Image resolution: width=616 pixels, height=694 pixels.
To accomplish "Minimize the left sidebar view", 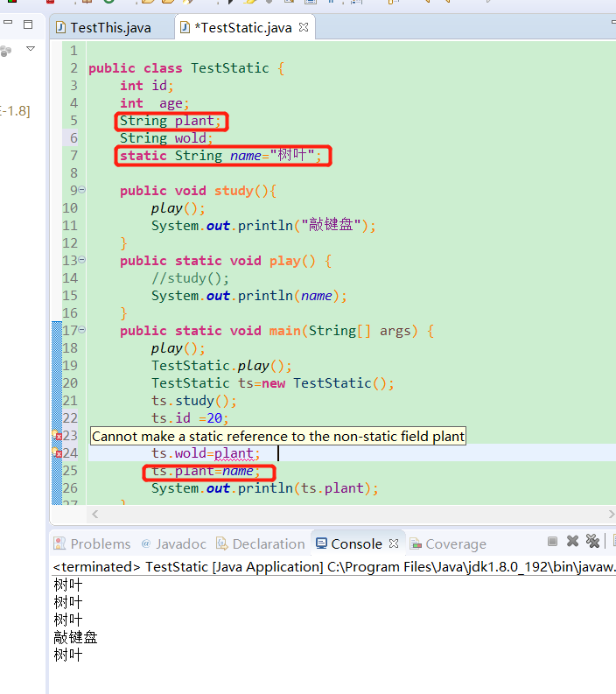I will (8, 22).
